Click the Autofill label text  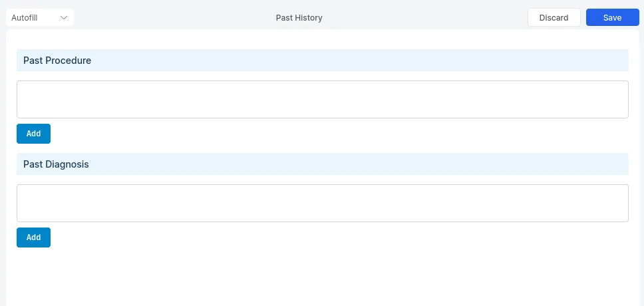25,18
